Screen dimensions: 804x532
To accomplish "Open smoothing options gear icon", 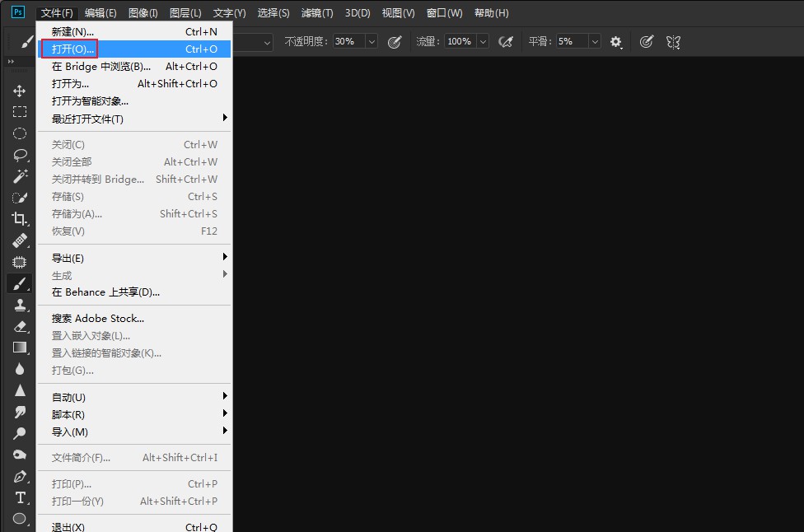I will pyautogui.click(x=616, y=41).
